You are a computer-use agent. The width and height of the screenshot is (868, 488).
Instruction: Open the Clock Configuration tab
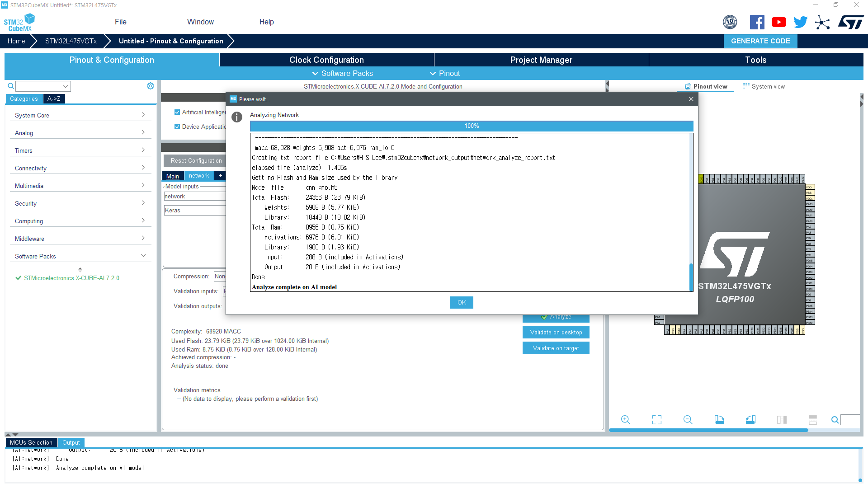[326, 60]
